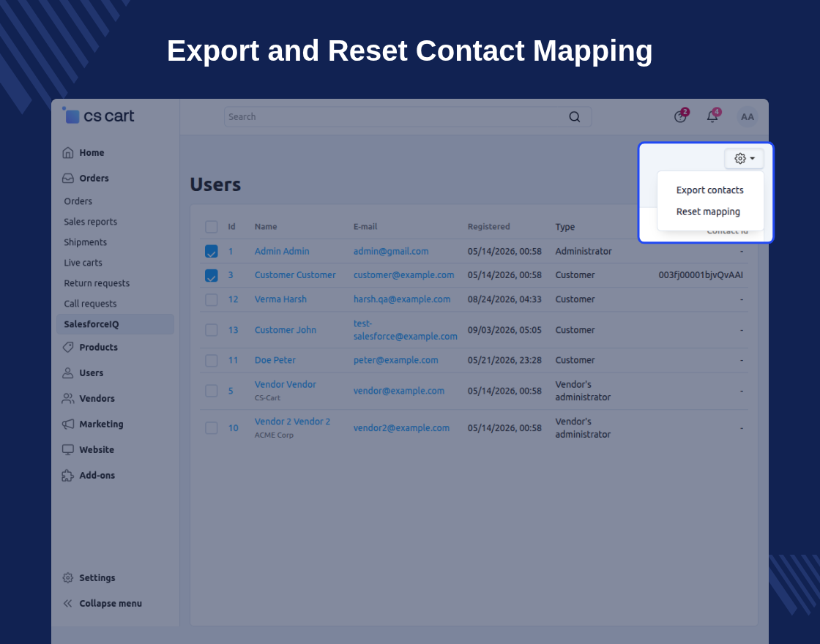Sort by the Name column header
The image size is (820, 644).
click(x=266, y=226)
